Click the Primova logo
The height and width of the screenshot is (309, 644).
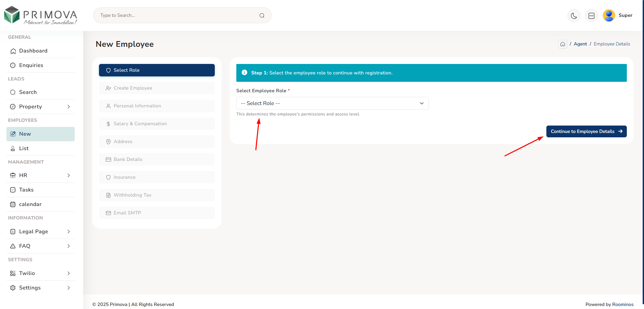coord(41,15)
